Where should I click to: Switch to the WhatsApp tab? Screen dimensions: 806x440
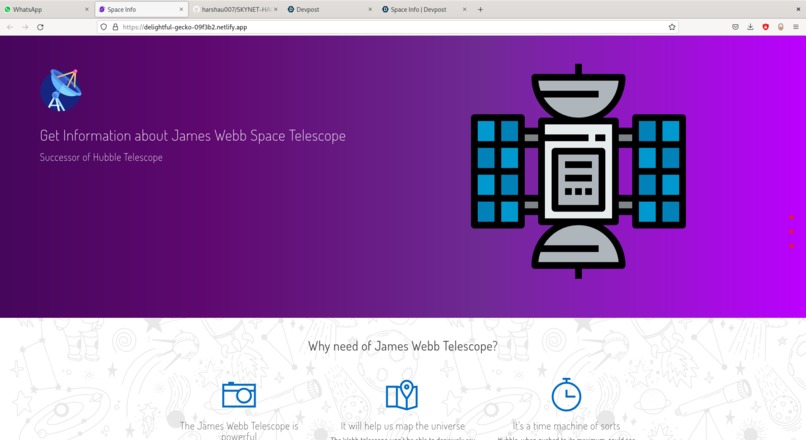[46, 9]
